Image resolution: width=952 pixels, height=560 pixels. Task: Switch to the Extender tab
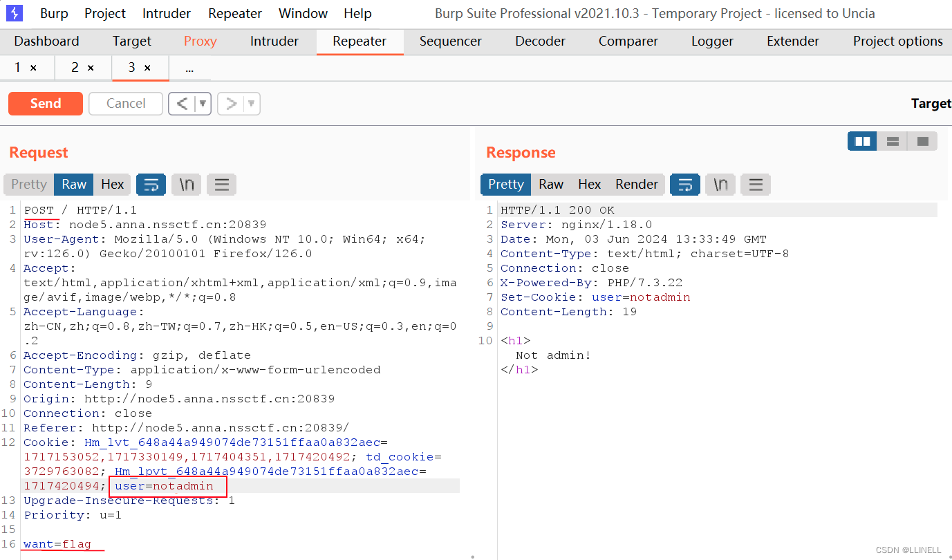click(793, 41)
